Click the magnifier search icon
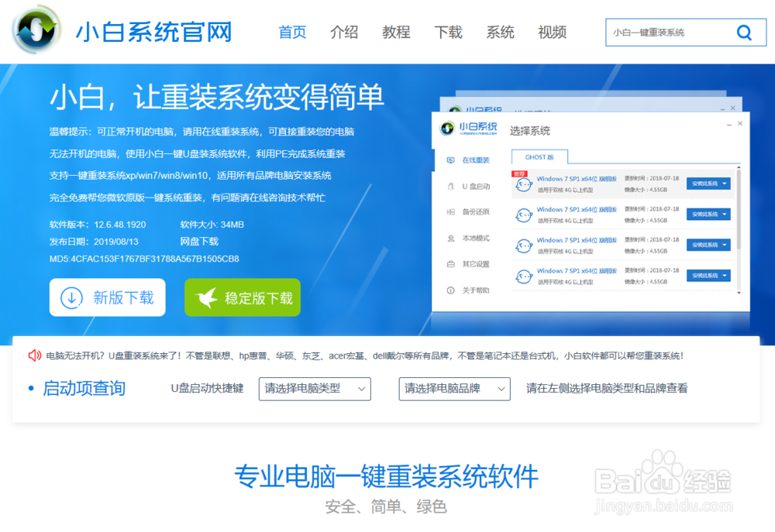 pos(744,33)
